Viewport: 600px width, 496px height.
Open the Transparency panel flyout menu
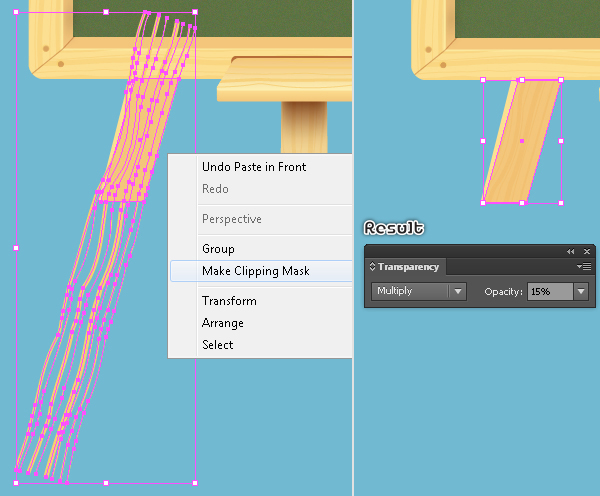pos(584,266)
